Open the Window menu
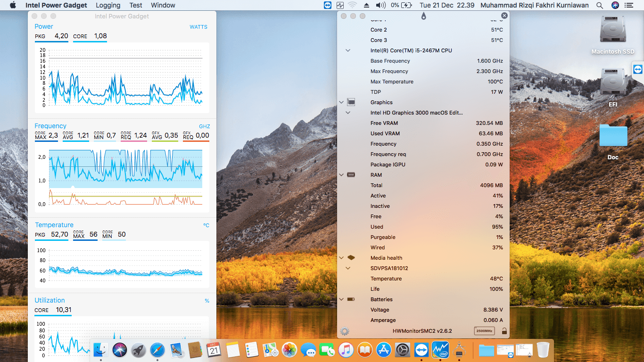 click(x=163, y=5)
